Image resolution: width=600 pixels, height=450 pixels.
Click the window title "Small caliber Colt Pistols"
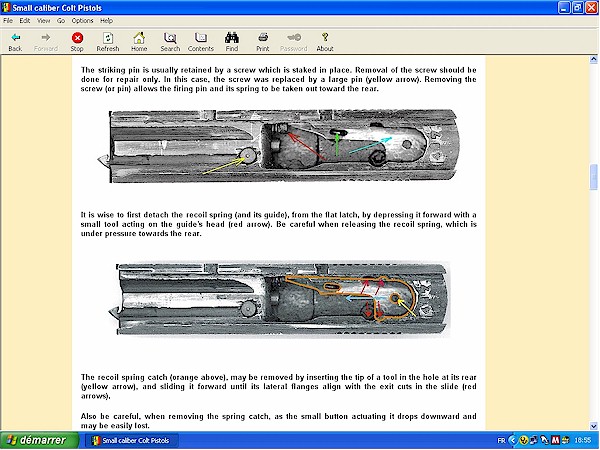tap(57, 8)
